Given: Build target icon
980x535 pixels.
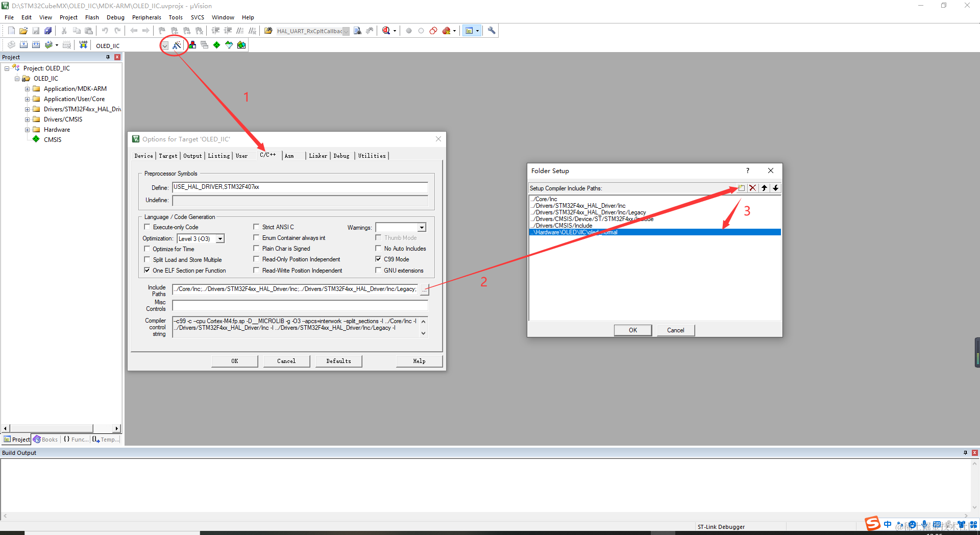Looking at the screenshot, I should coord(23,45).
